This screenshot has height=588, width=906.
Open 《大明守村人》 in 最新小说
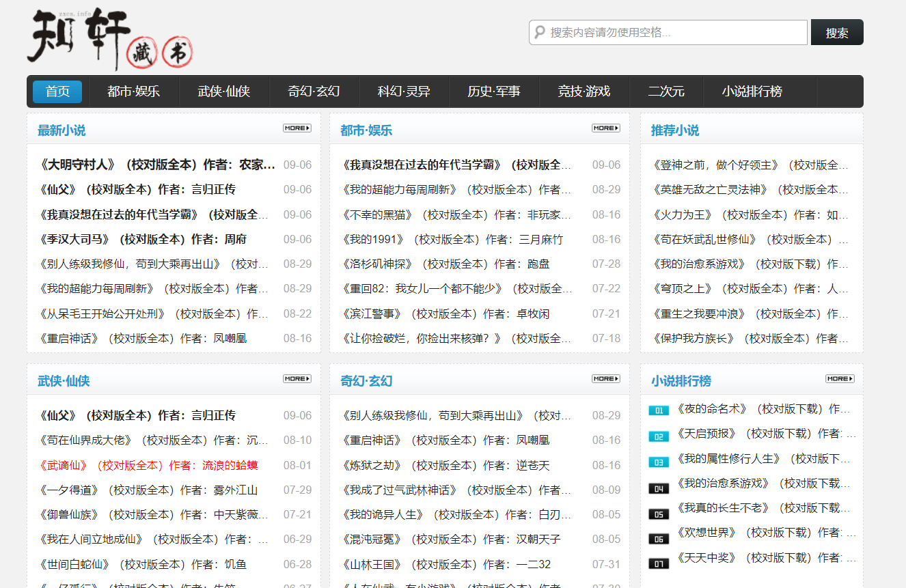click(158, 165)
